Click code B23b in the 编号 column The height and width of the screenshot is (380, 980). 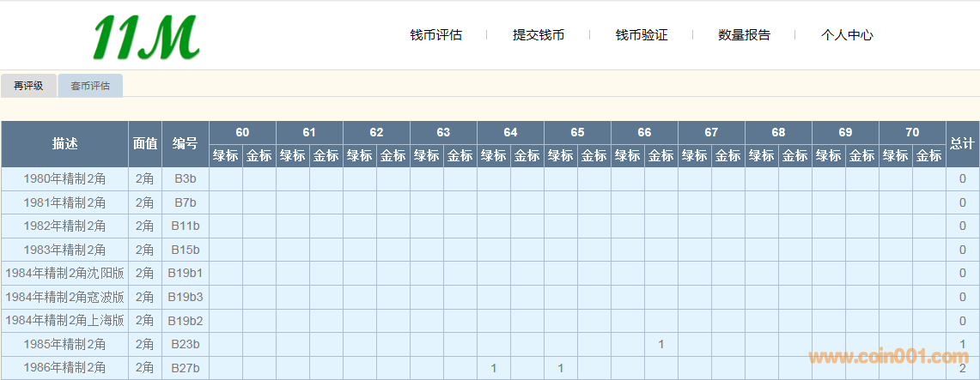click(186, 345)
